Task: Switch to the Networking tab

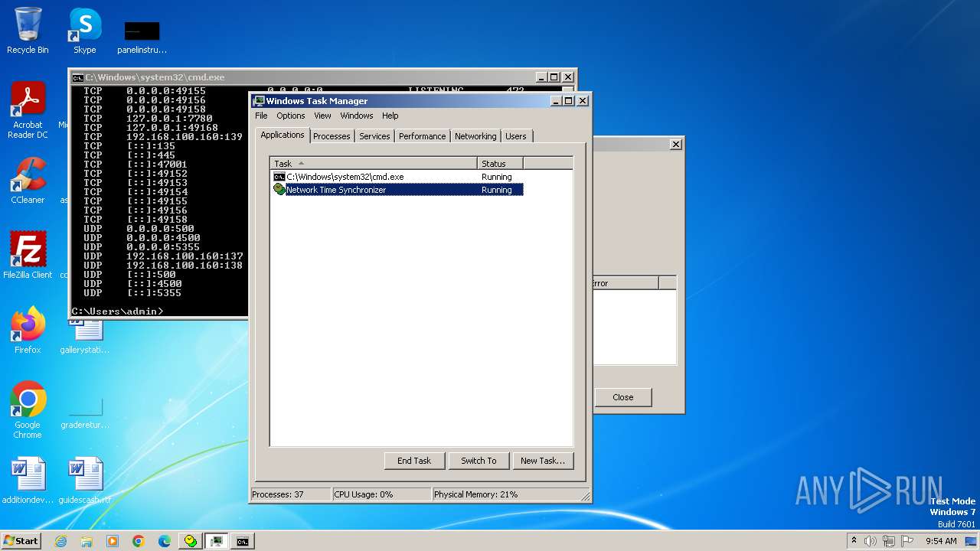Action: point(475,136)
